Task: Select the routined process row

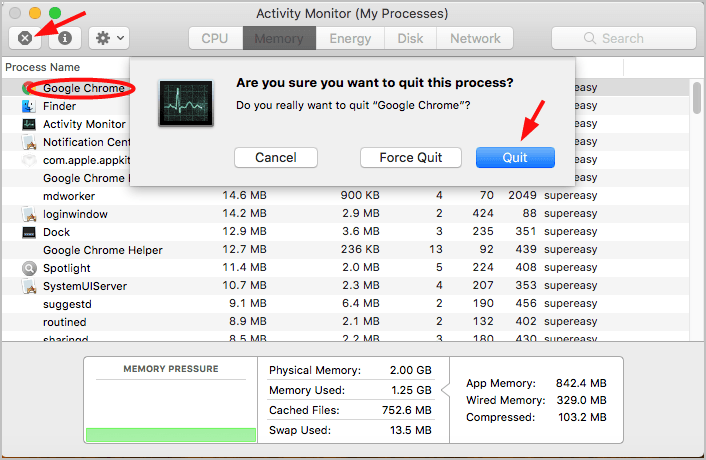Action: (x=346, y=322)
